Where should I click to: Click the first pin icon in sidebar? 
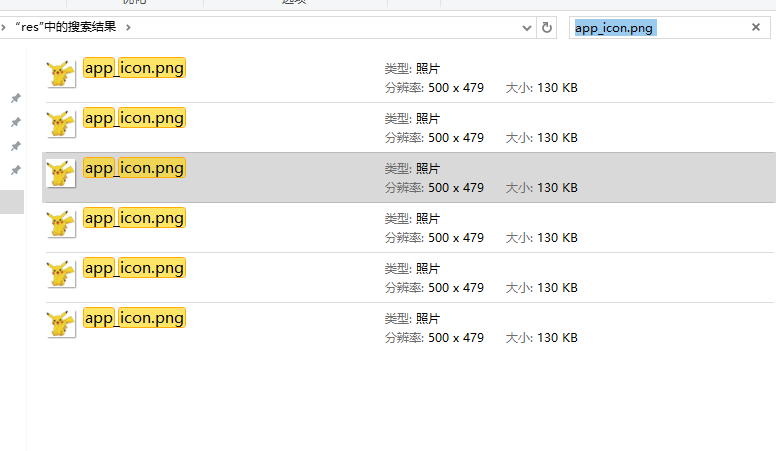point(16,98)
